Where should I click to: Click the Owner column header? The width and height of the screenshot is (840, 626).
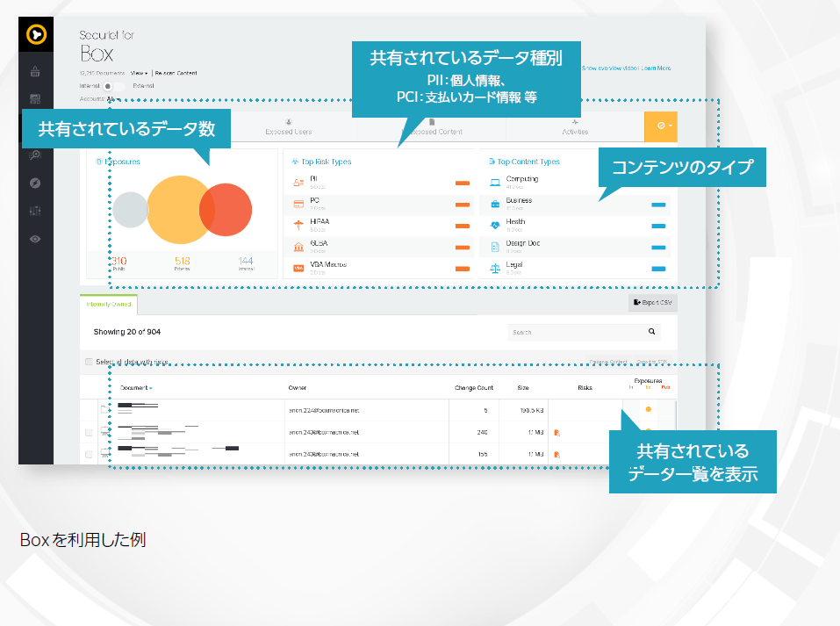[298, 388]
